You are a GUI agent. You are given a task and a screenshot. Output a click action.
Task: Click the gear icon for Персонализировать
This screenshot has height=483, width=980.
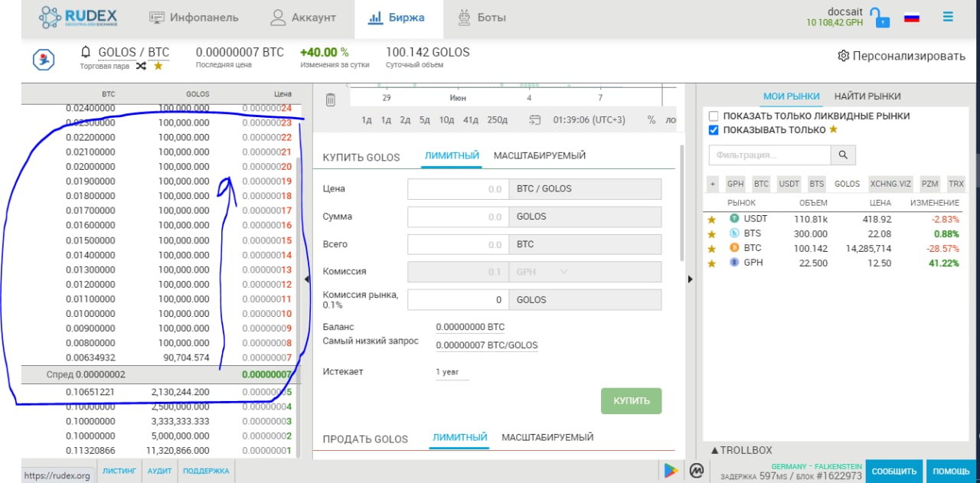point(844,56)
